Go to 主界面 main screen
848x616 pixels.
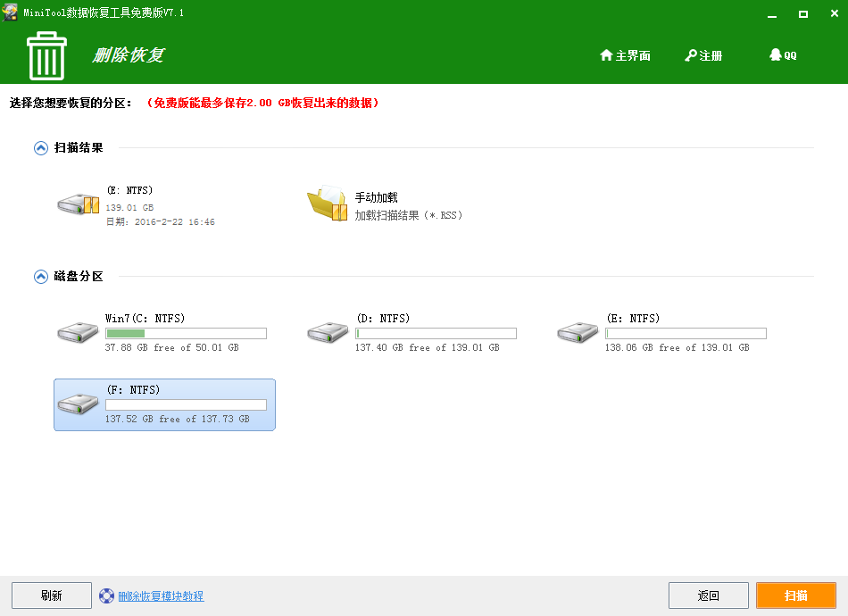pyautogui.click(x=633, y=55)
